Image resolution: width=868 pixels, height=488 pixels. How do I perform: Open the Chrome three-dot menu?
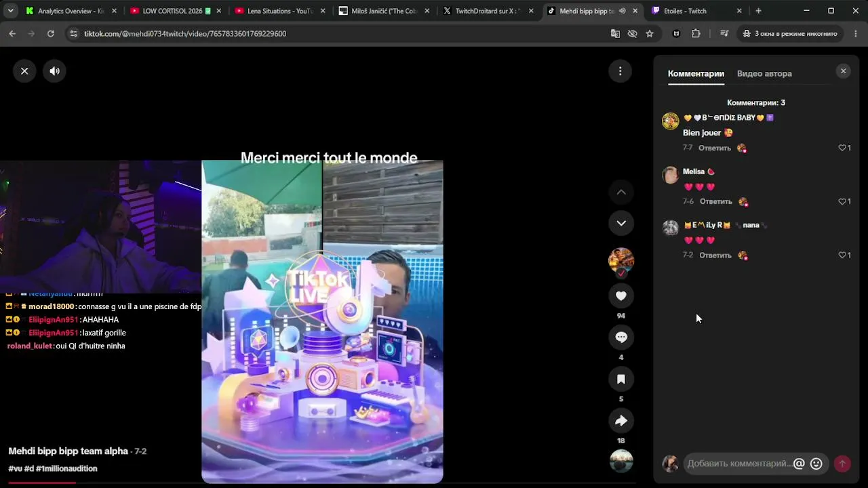855,33
